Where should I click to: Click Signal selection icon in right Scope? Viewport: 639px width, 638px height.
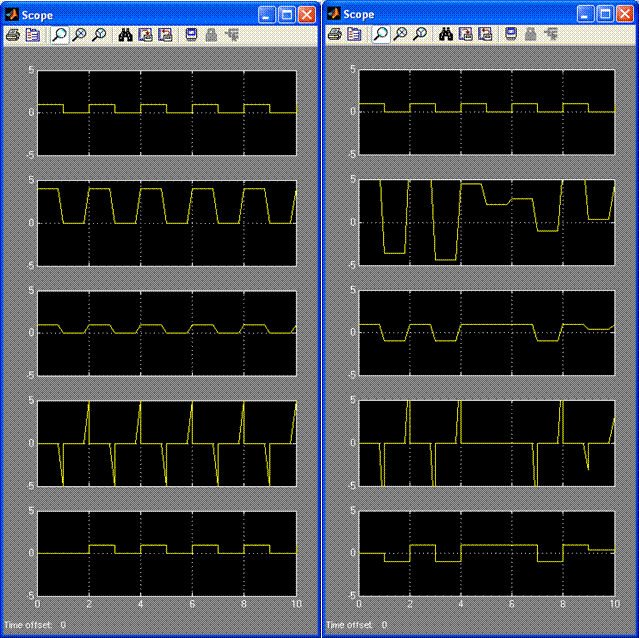pyautogui.click(x=551, y=34)
